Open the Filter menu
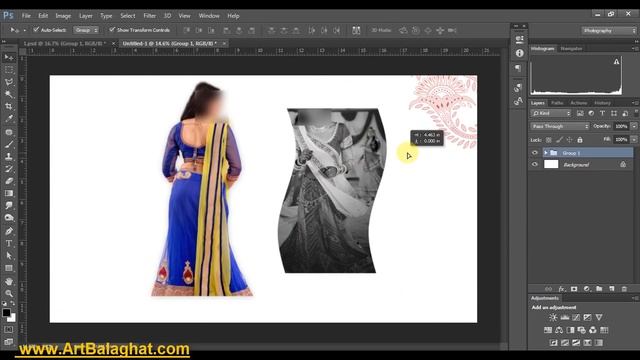Image resolution: width=640 pixels, height=360 pixels. tap(149, 16)
